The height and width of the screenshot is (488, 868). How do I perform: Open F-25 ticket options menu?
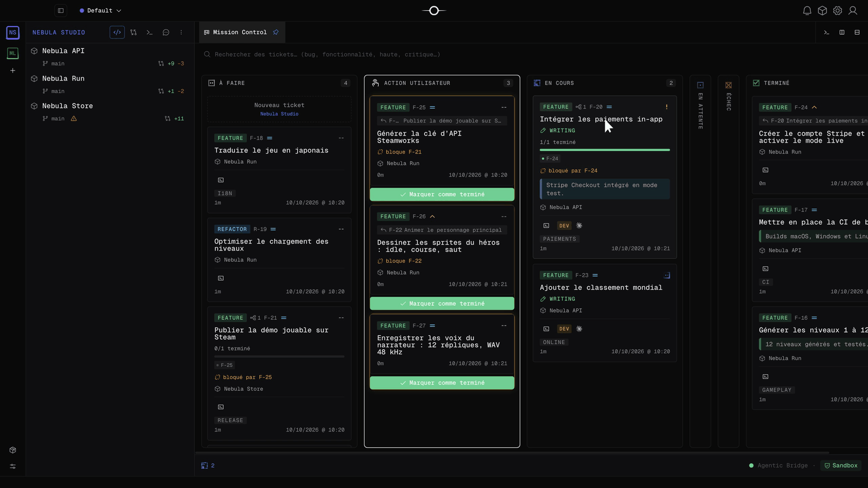click(504, 107)
